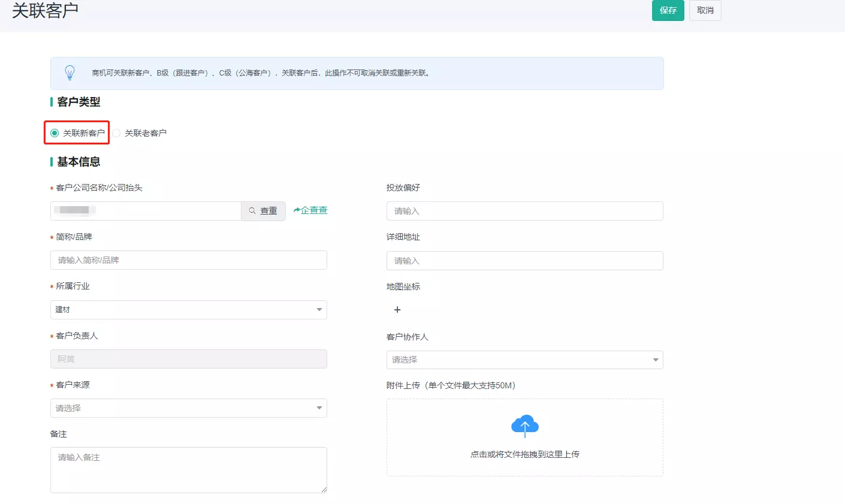Click the cloud upload icon
The height and width of the screenshot is (504, 845).
tap(525, 425)
